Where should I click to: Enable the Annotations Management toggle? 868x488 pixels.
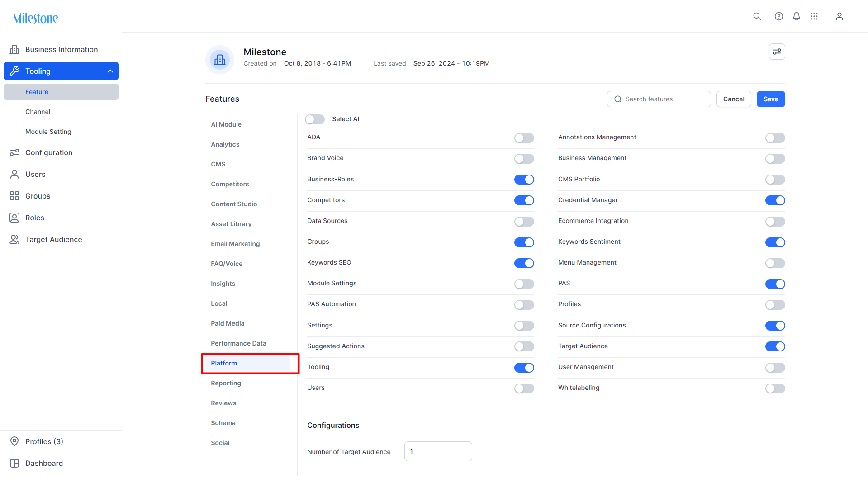775,138
